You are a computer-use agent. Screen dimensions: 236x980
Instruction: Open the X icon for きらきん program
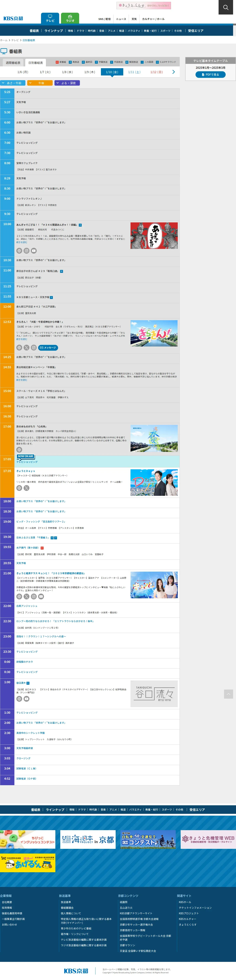tap(26, 347)
